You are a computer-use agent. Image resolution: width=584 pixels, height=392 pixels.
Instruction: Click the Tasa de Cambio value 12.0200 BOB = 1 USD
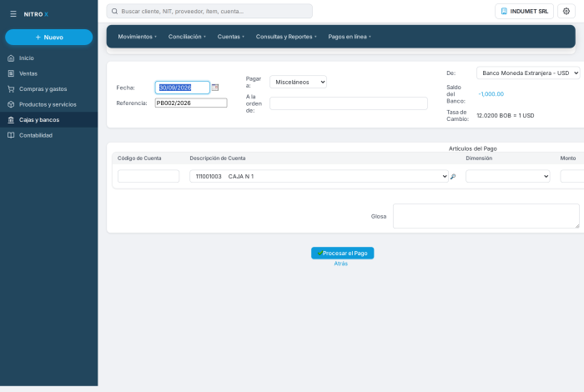506,116
